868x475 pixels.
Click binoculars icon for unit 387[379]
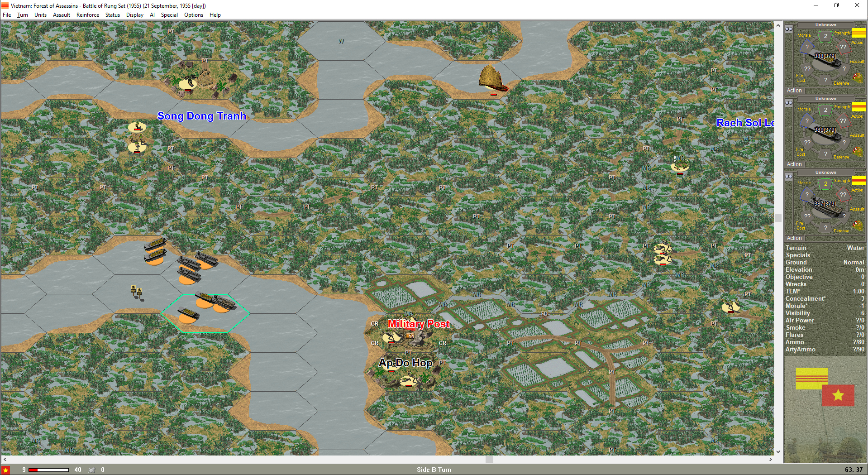[x=789, y=177]
